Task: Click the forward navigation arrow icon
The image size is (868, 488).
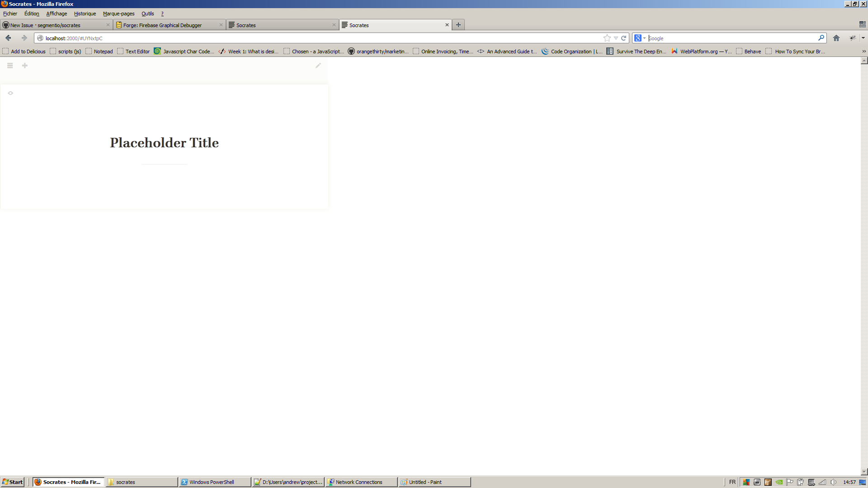Action: coord(23,38)
